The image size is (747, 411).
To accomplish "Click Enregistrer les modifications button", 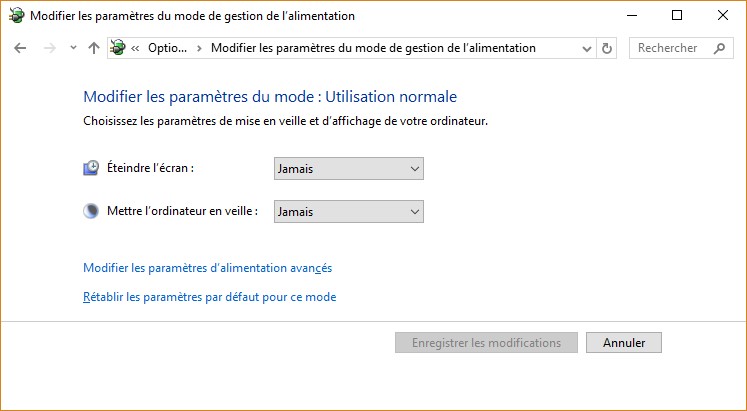I will [x=486, y=342].
